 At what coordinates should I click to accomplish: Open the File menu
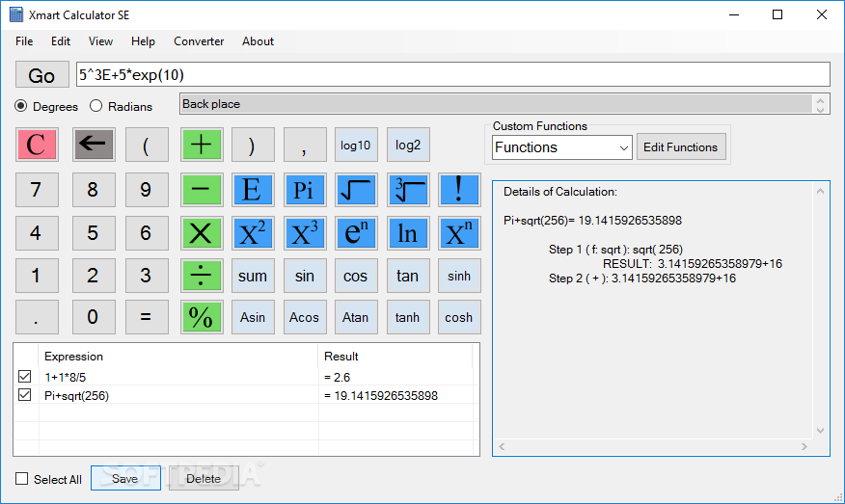24,41
